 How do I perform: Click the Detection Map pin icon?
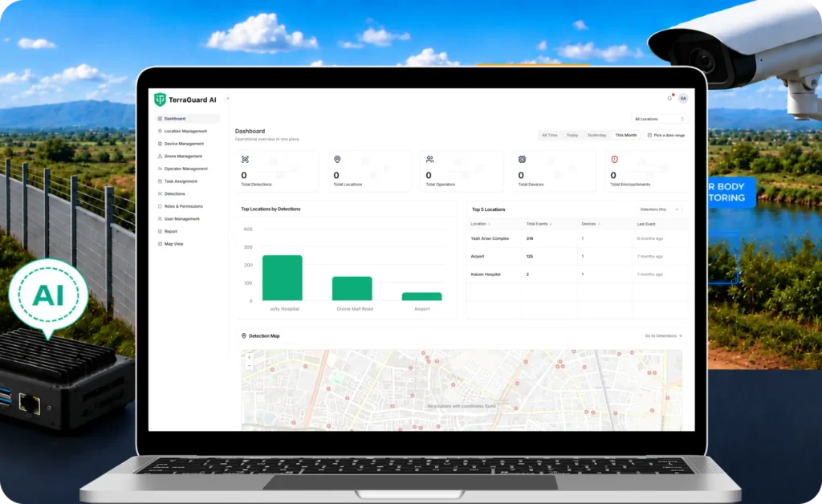244,335
